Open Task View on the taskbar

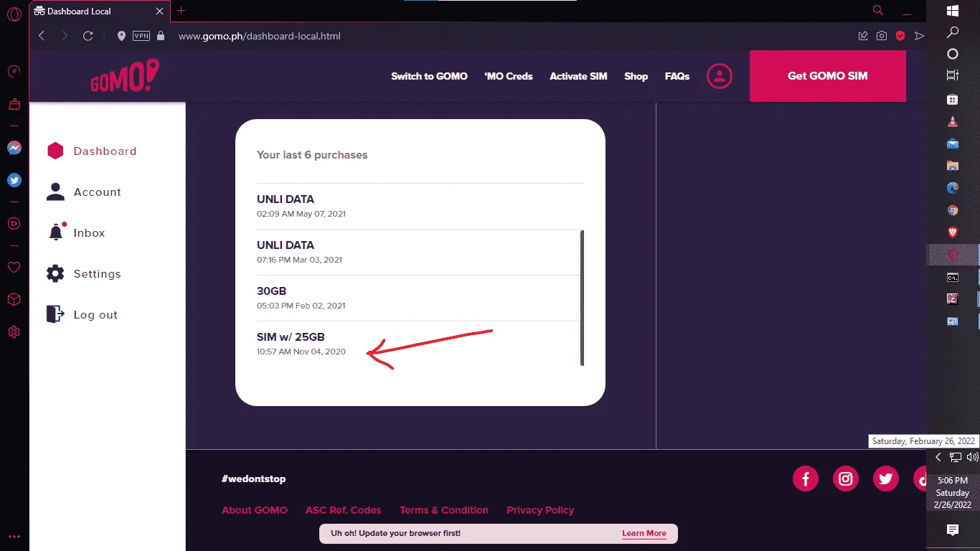(953, 75)
